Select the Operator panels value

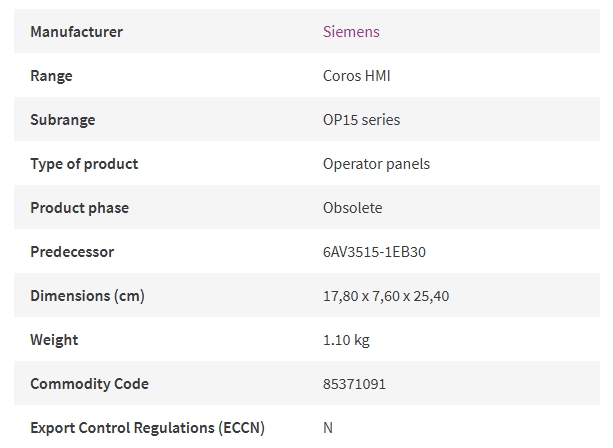click(x=376, y=164)
